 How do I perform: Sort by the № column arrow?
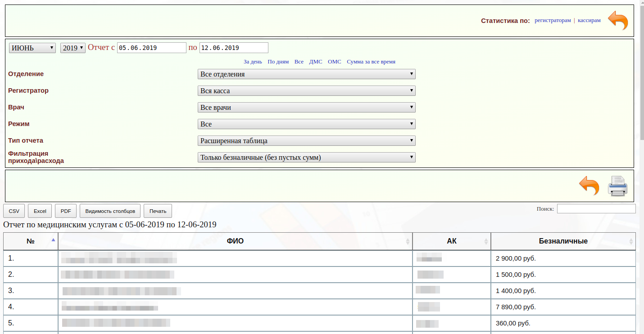[x=53, y=240]
